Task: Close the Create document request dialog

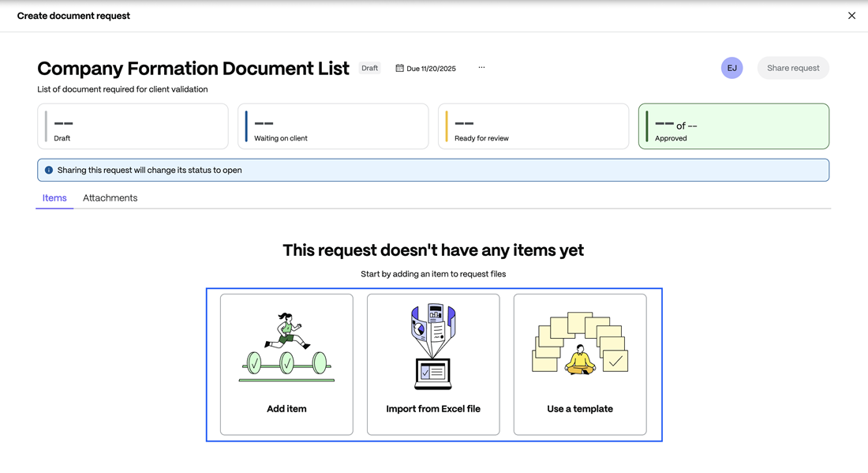Action: (x=851, y=15)
